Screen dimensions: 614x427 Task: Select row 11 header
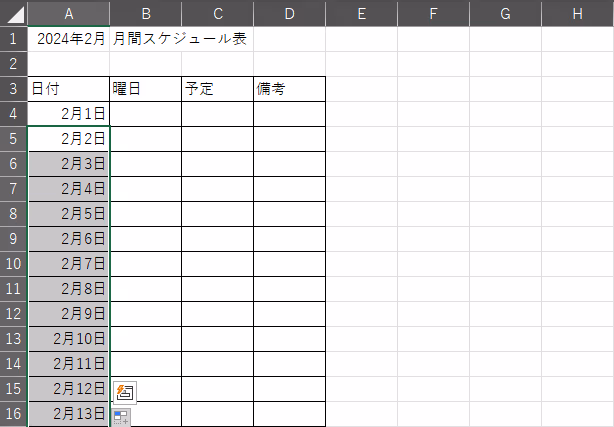[x=13, y=289]
